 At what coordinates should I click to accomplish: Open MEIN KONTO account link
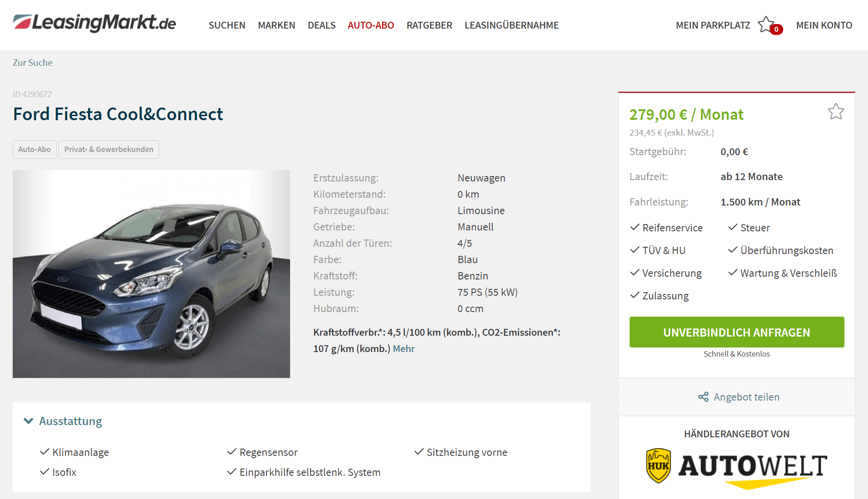click(x=824, y=25)
